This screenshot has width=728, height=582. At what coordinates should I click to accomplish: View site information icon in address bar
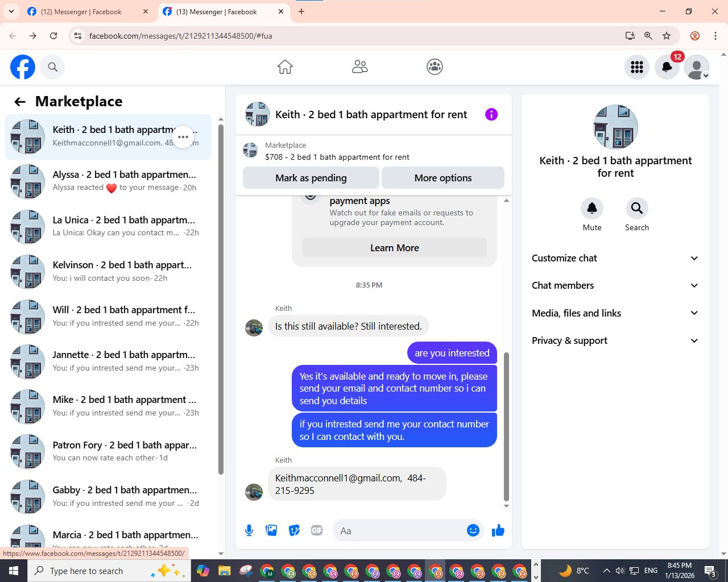[78, 36]
